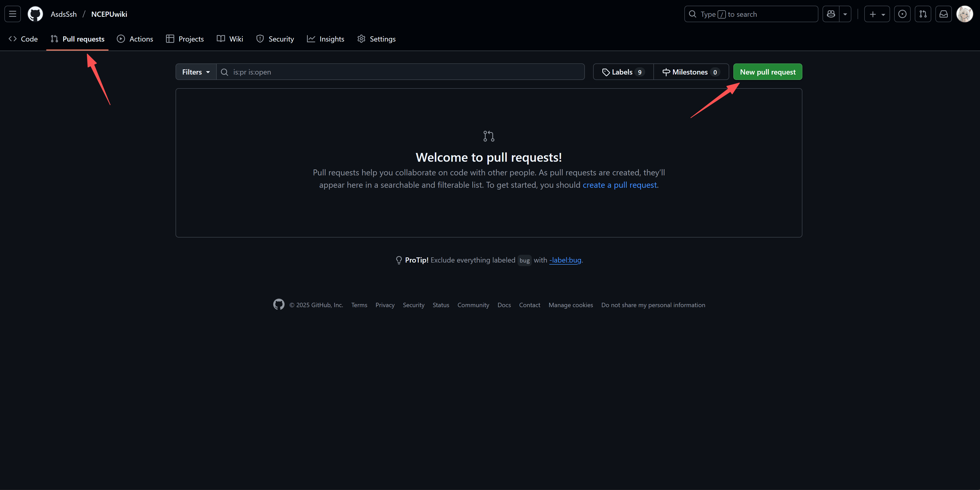Open the global navigation hamburger menu
980x490 pixels.
12,14
